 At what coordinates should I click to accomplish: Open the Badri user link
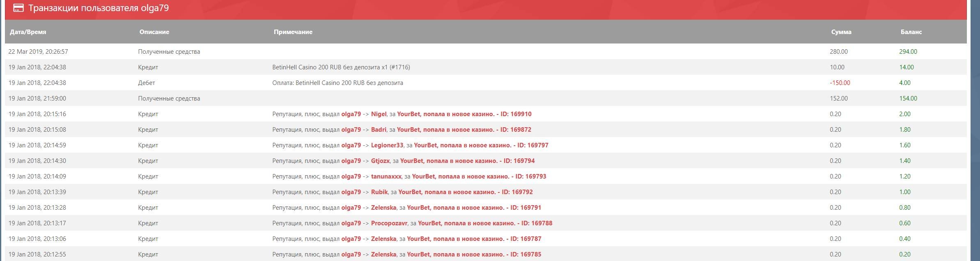(x=379, y=130)
